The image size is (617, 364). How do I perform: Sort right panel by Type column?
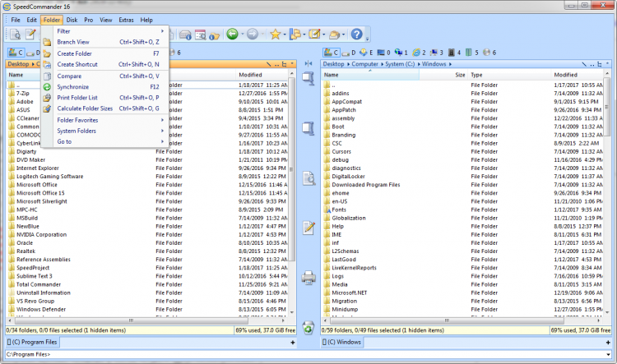click(510, 75)
